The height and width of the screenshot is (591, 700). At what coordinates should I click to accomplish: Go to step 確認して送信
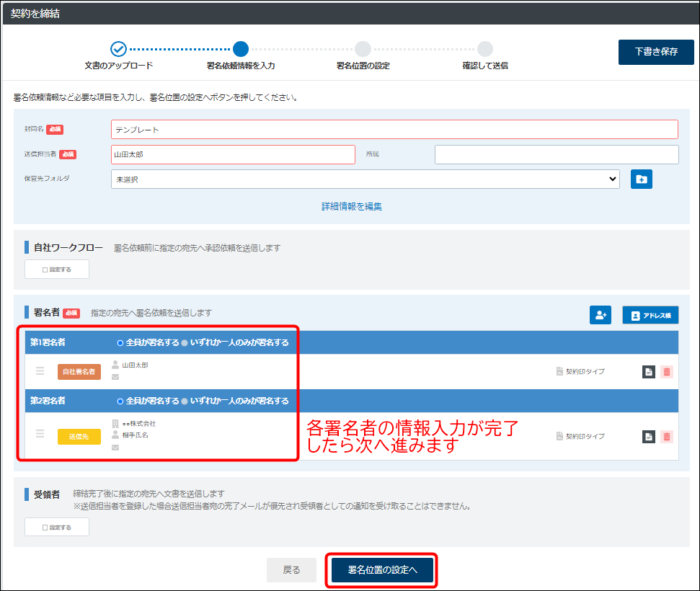pos(485,49)
